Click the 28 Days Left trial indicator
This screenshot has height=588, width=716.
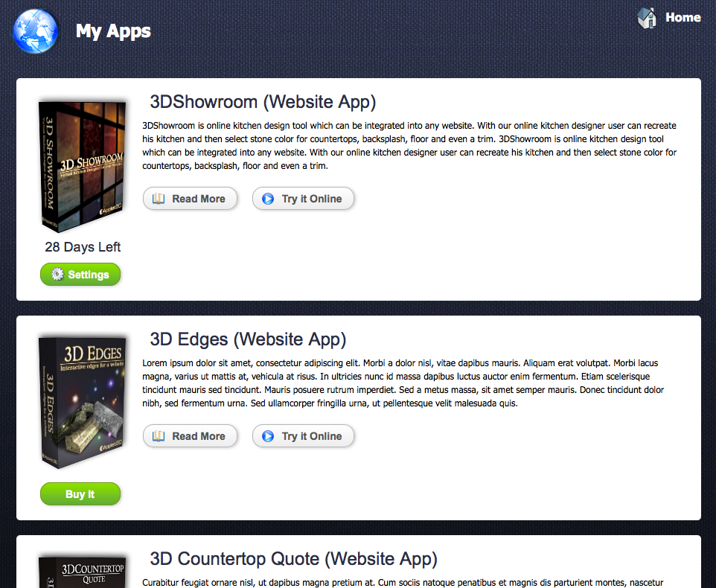point(82,246)
